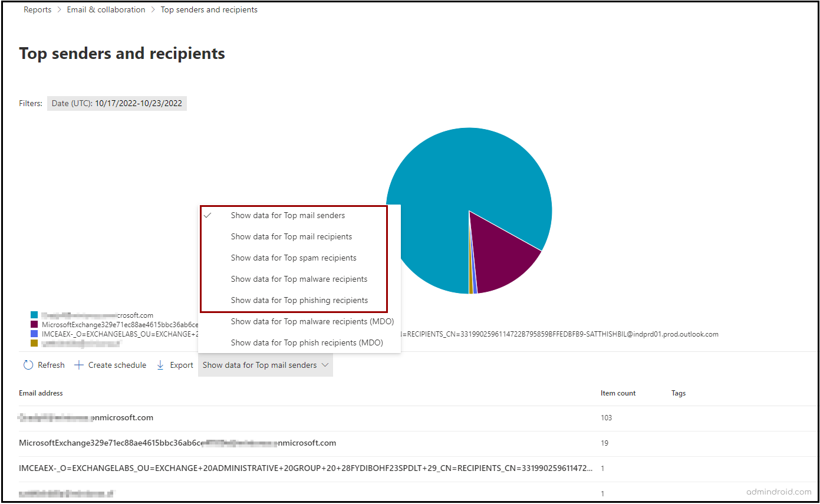Select the Create schedule plus icon
Screen dimensions: 820x504
coord(78,365)
